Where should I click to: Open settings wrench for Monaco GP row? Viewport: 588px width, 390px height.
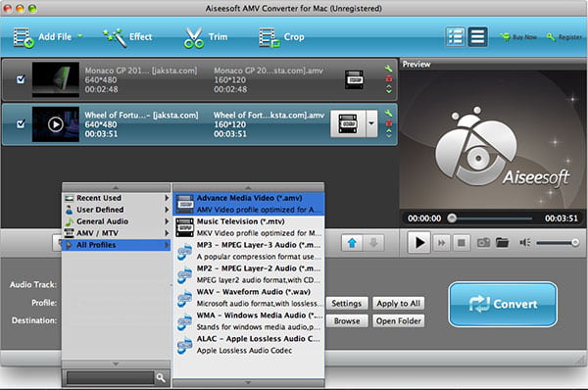coord(388,69)
